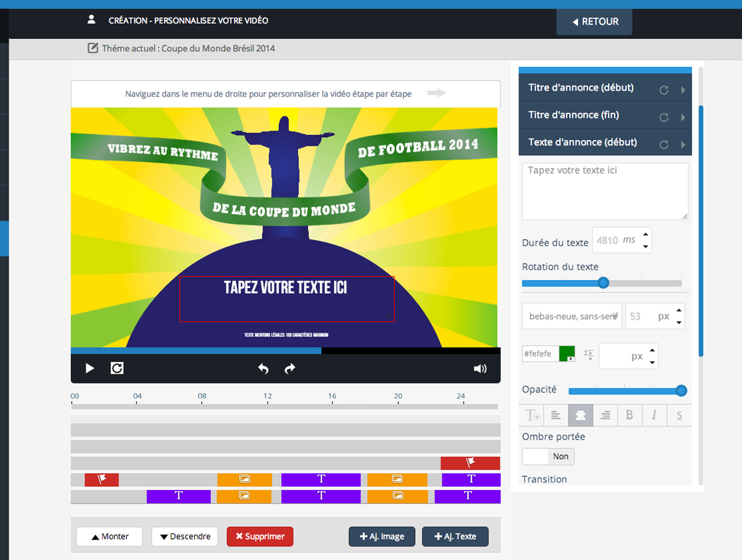This screenshot has width=742, height=560.
Task: Increase line height with up arrow
Action: (x=652, y=350)
